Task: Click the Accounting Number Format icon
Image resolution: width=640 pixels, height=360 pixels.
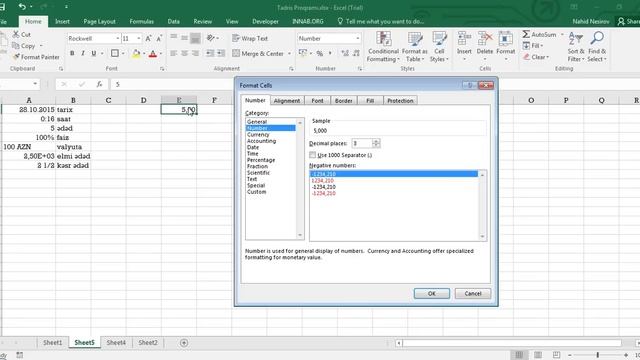Action: [x=303, y=53]
